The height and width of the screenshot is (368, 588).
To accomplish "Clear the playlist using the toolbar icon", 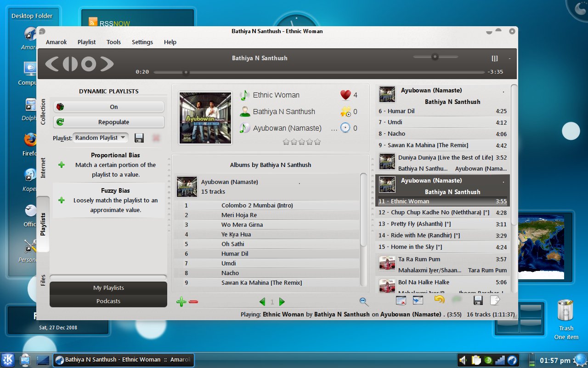I will point(401,300).
